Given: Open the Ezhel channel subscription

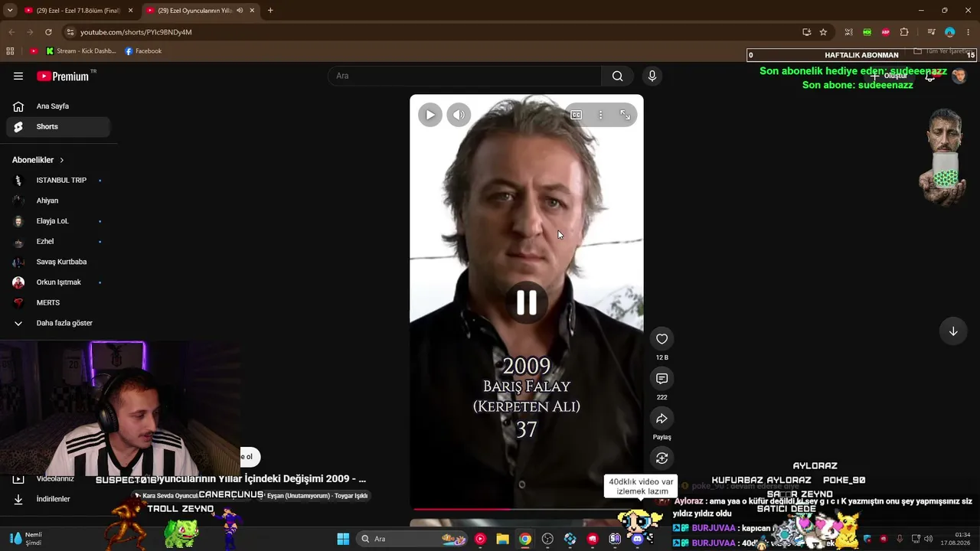Looking at the screenshot, I should tap(58, 241).
